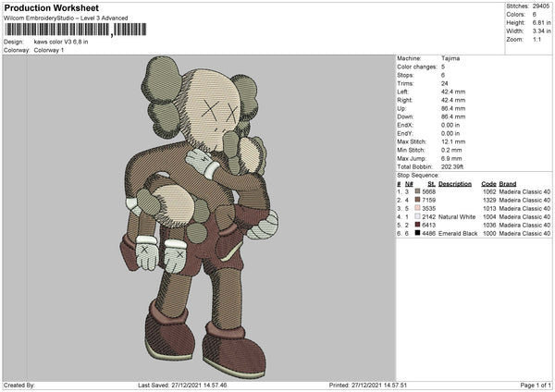The height and width of the screenshot is (392, 555).
Task: Click the Min Stitch value '0.2 mm'
Action: 451,150
